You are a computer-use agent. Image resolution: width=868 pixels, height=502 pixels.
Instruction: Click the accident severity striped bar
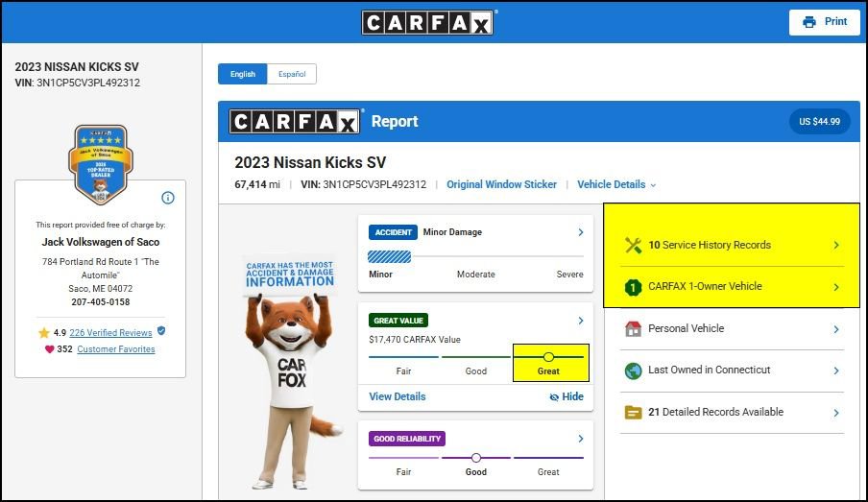389,257
